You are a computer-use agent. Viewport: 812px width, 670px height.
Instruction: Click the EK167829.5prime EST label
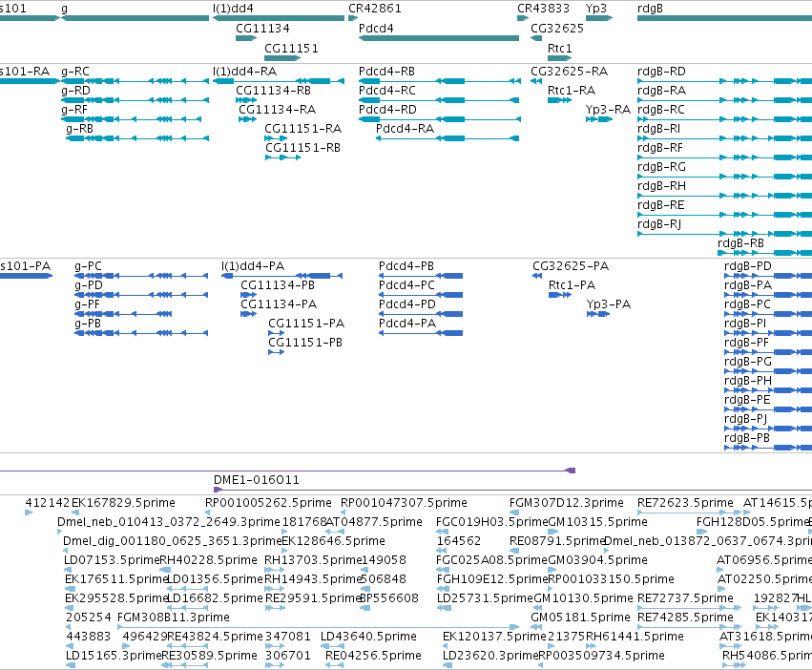123,503
